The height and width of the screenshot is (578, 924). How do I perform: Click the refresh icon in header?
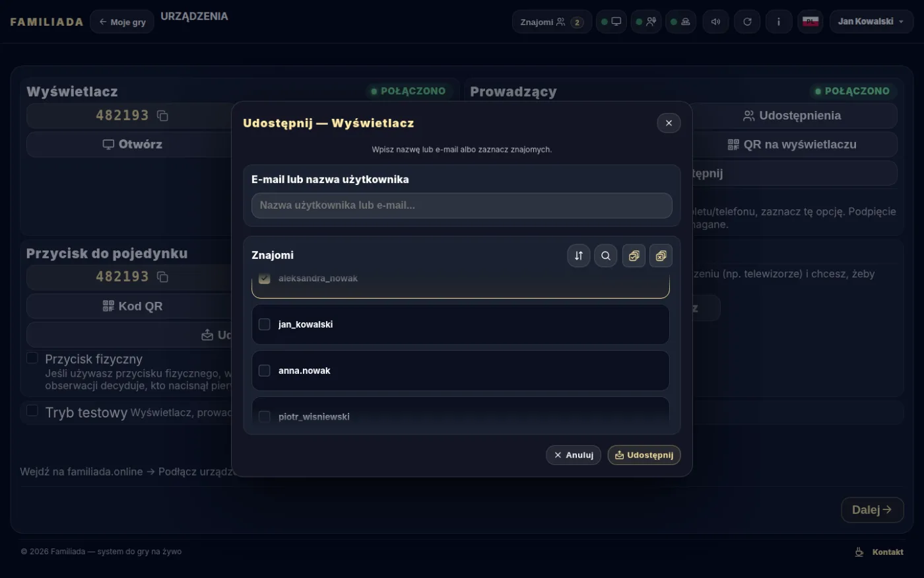pos(747,22)
